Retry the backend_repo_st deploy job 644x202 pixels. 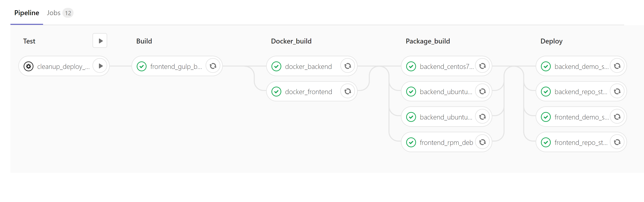point(617,91)
